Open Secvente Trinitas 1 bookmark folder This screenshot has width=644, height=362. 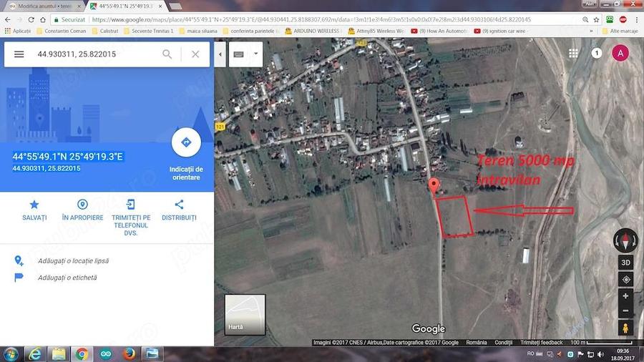tap(148, 31)
